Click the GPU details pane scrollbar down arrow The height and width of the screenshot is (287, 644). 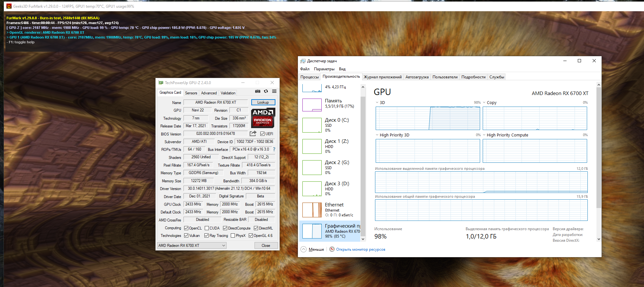click(x=599, y=239)
